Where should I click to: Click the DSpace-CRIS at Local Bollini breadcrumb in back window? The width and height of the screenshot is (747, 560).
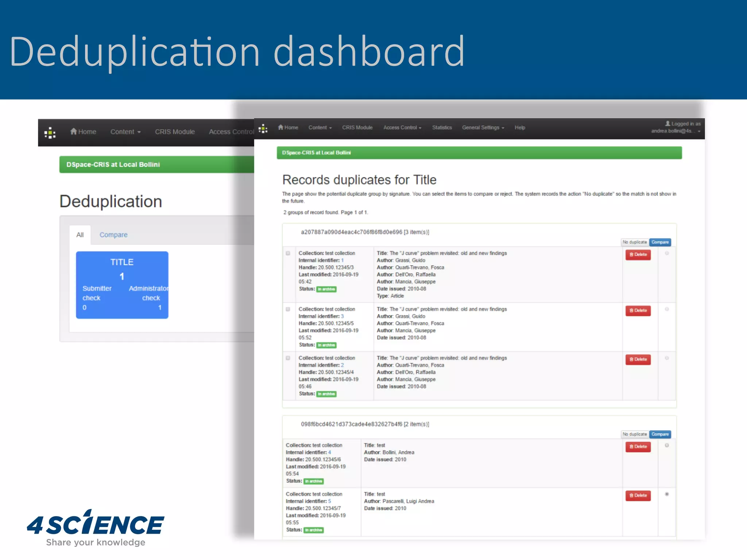click(113, 164)
